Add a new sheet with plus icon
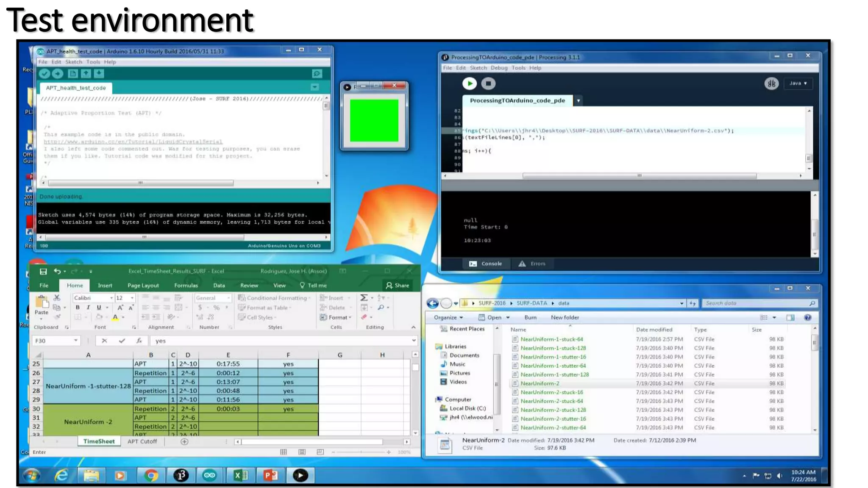 pyautogui.click(x=184, y=441)
